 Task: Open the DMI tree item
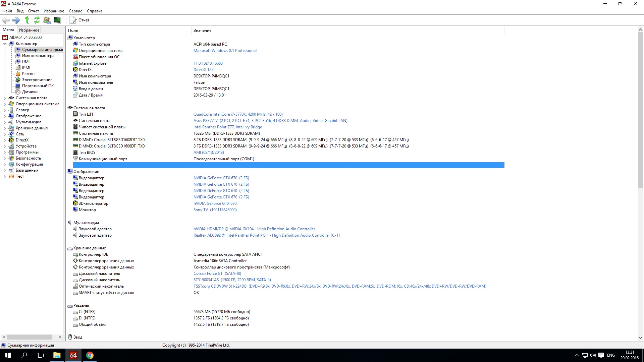click(26, 62)
